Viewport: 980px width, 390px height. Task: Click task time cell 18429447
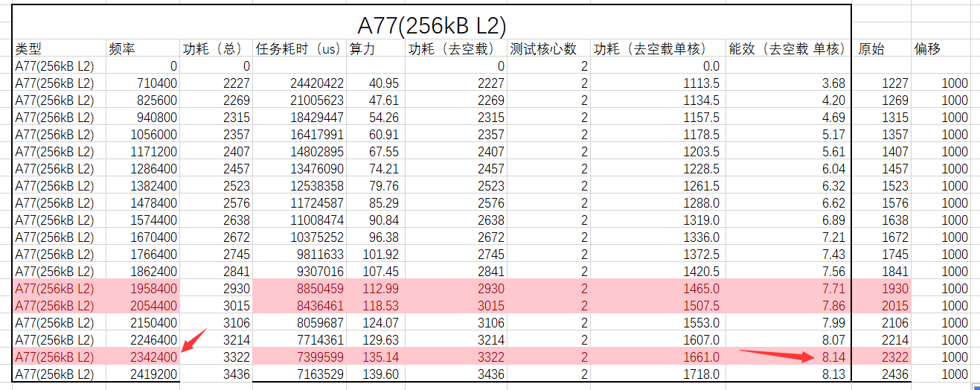[299, 118]
